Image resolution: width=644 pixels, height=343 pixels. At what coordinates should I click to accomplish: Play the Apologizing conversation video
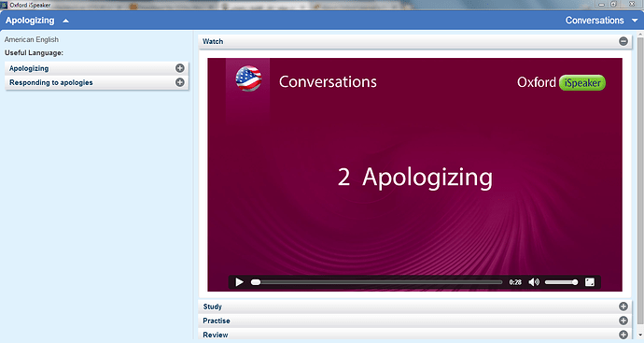click(x=240, y=282)
